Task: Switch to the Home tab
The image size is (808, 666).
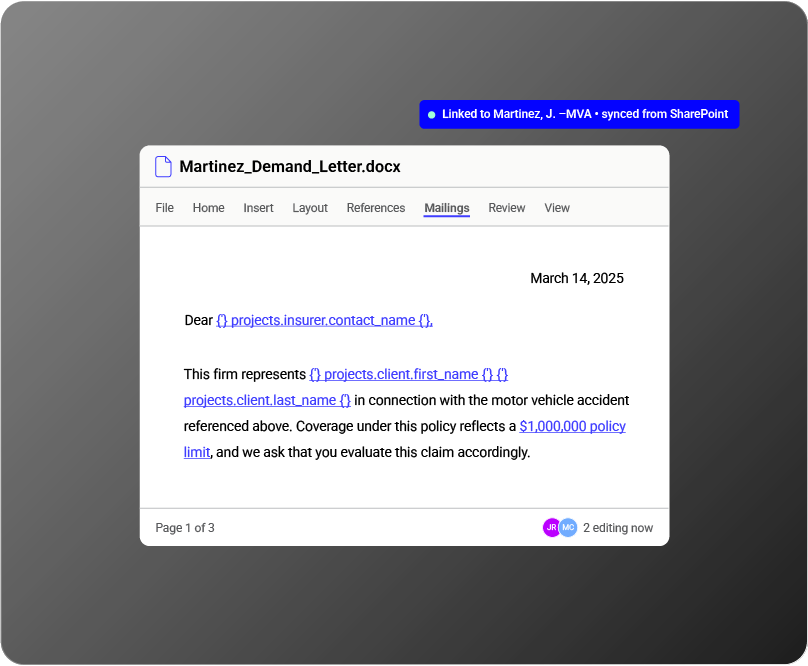Action: tap(209, 208)
